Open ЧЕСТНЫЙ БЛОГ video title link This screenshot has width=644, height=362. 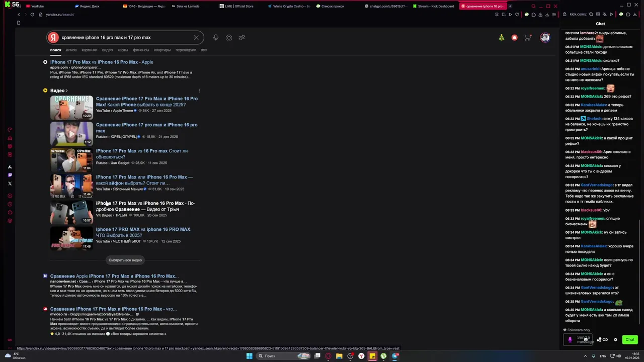144,232
